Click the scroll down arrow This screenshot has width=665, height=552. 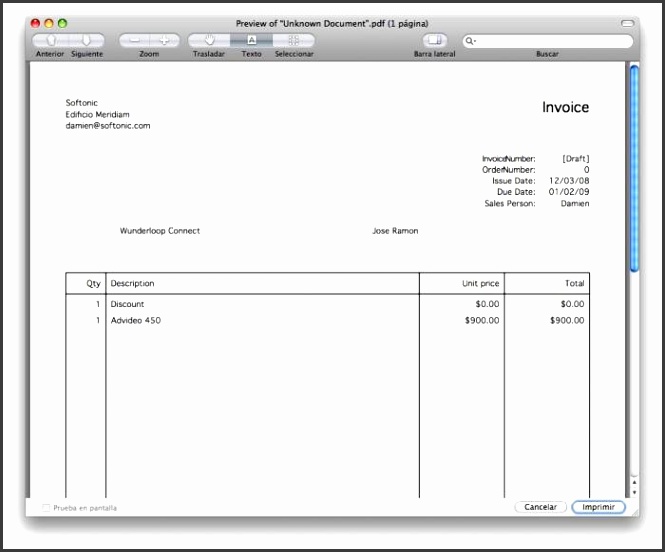[x=633, y=492]
